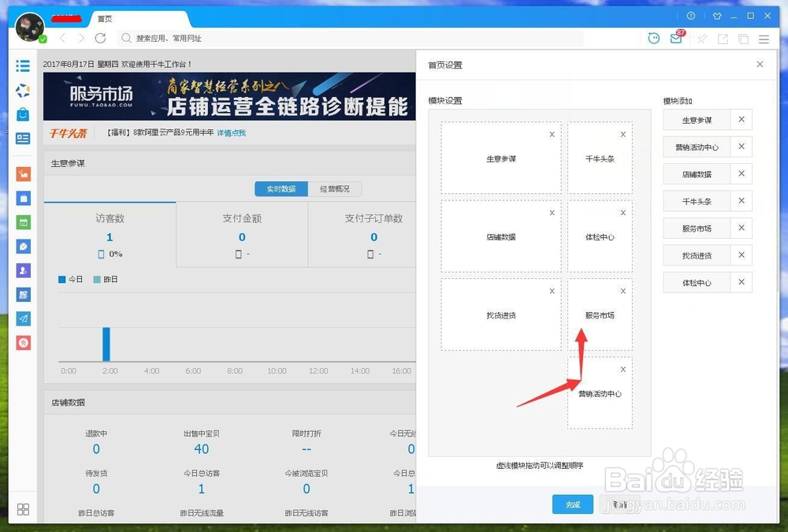Go forward with the right arrow
Image resolution: width=788 pixels, height=532 pixels.
point(81,38)
